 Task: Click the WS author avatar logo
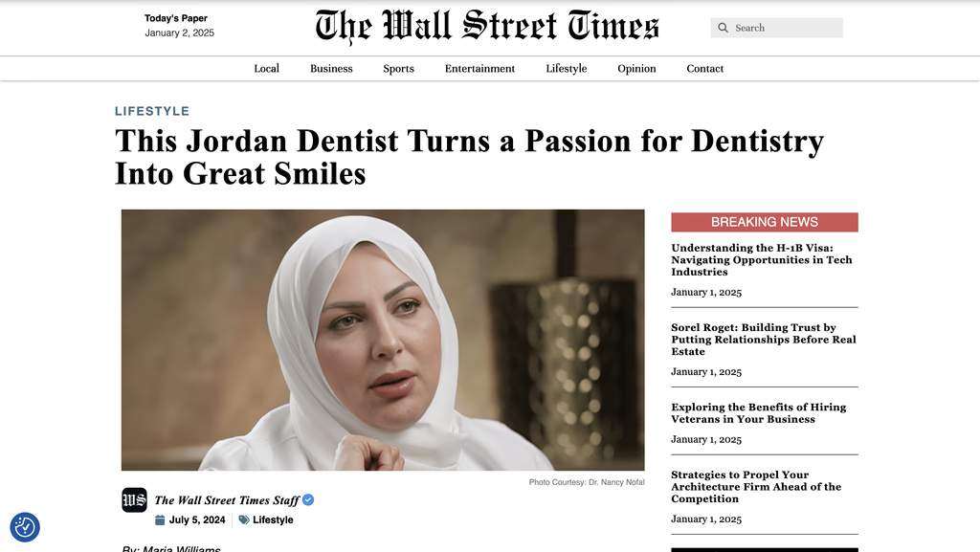coord(134,500)
